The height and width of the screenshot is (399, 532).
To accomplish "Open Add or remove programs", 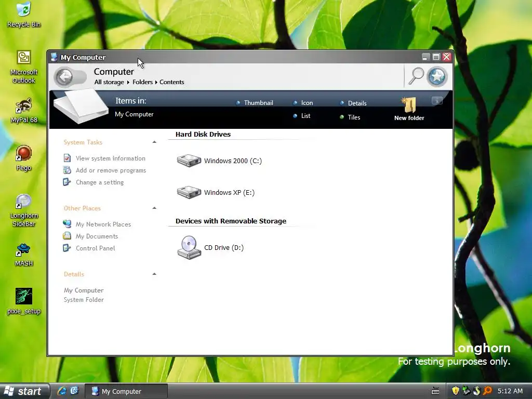I will click(111, 170).
